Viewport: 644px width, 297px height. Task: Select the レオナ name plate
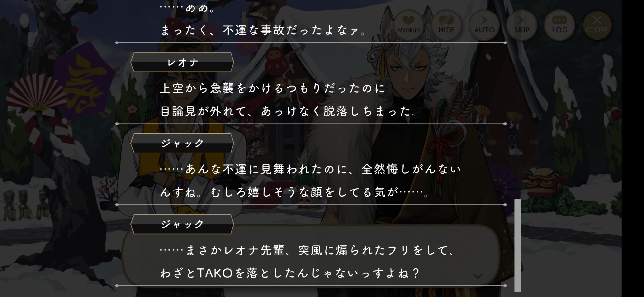[x=182, y=62]
